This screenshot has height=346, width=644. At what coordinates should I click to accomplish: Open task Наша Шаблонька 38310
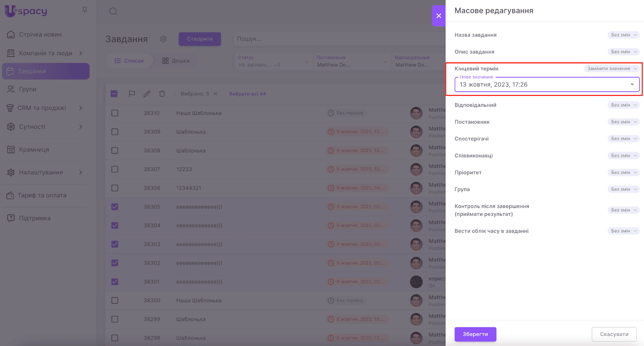(x=199, y=113)
